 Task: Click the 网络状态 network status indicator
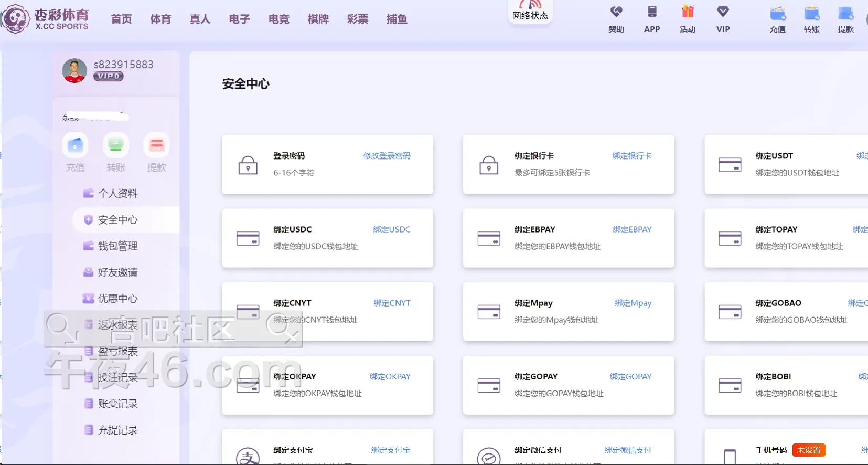pos(530,12)
